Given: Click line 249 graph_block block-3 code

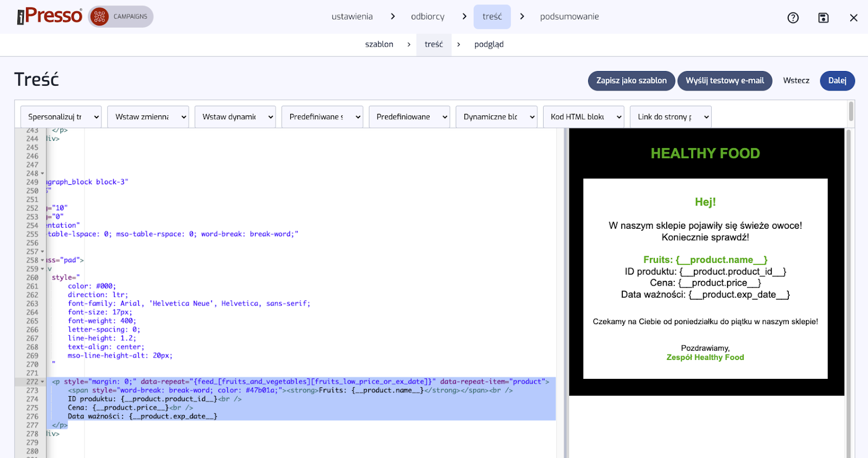Looking at the screenshot, I should [x=87, y=182].
